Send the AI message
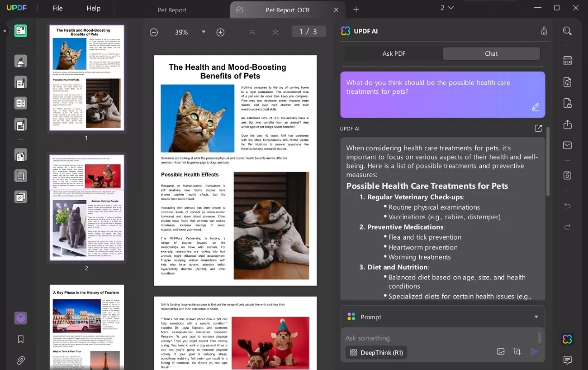This screenshot has height=370, width=588. point(535,352)
